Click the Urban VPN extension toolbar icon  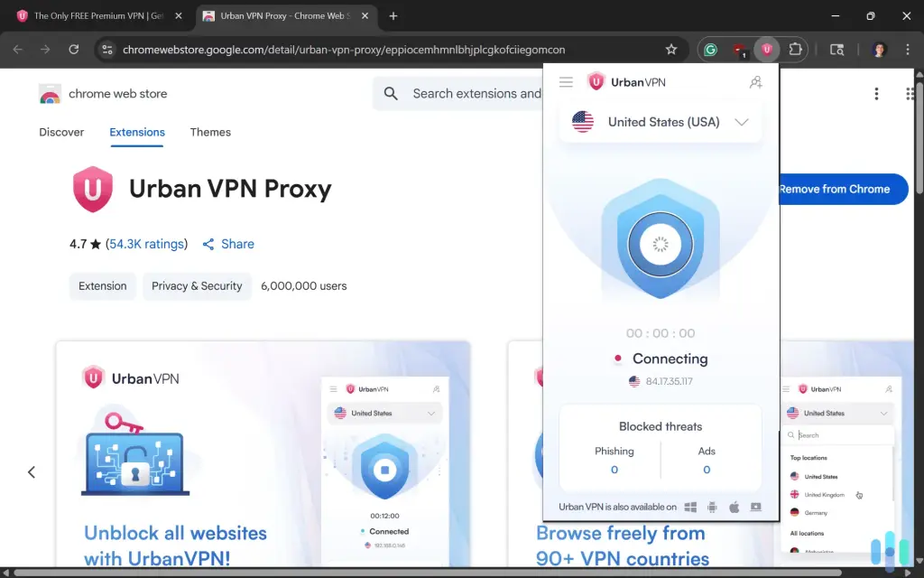(x=767, y=50)
